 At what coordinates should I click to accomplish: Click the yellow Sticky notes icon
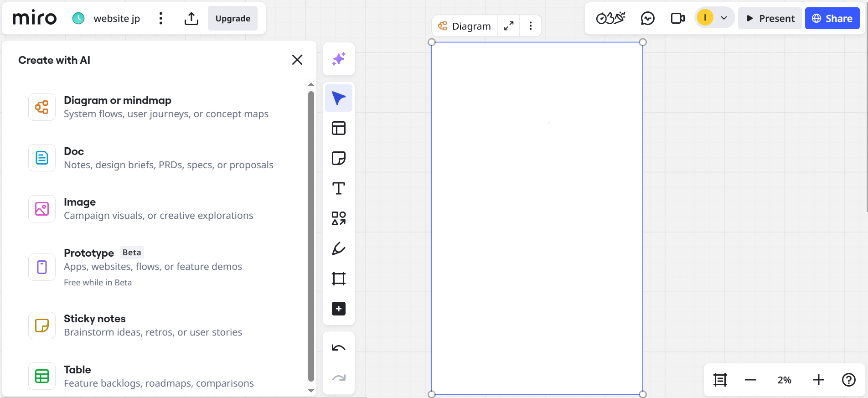click(x=42, y=326)
